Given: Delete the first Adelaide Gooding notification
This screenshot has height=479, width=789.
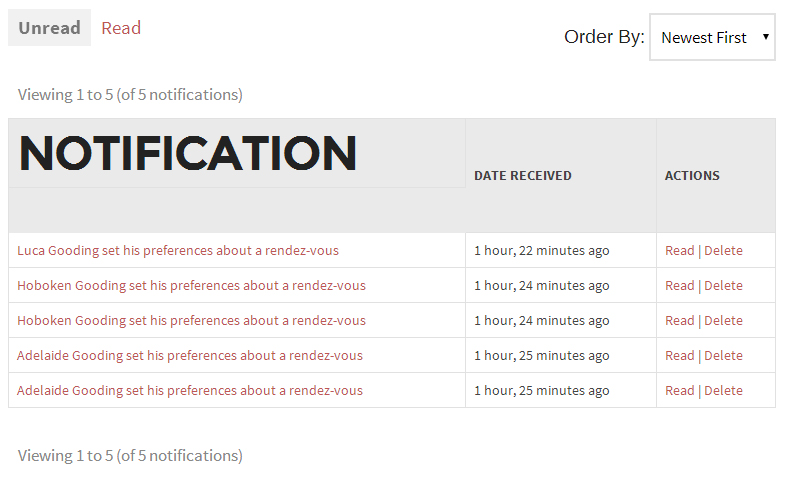Looking at the screenshot, I should pos(723,355).
